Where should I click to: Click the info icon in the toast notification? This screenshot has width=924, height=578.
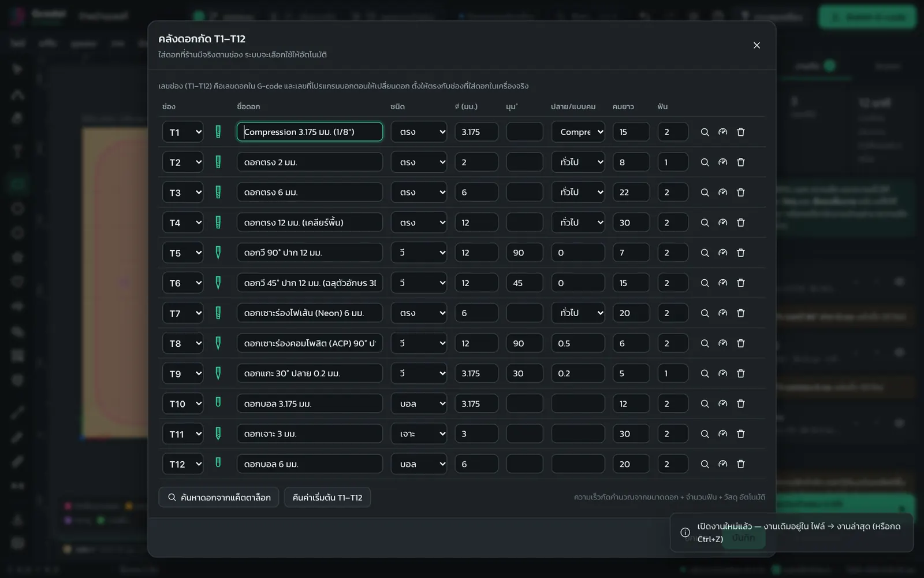(x=685, y=532)
